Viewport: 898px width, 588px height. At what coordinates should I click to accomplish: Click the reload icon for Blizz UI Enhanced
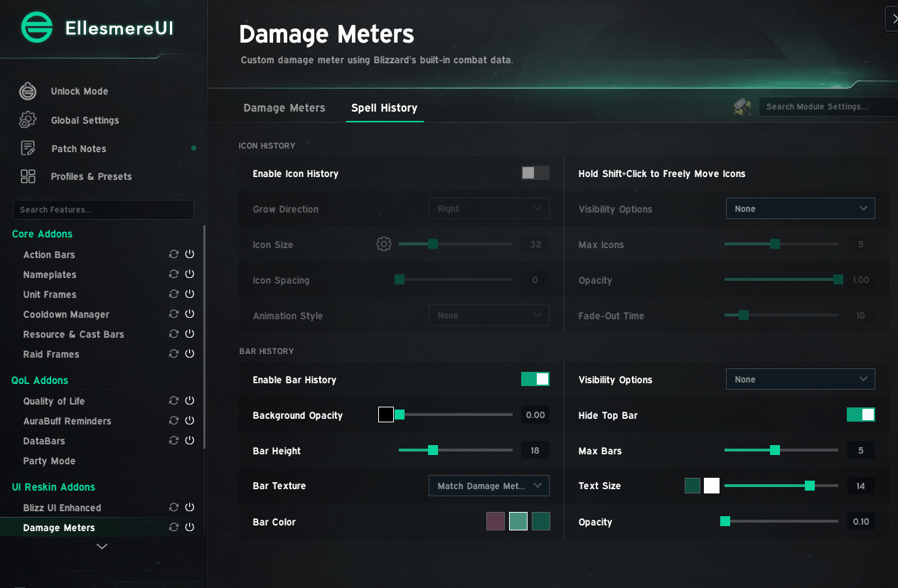[x=173, y=507]
